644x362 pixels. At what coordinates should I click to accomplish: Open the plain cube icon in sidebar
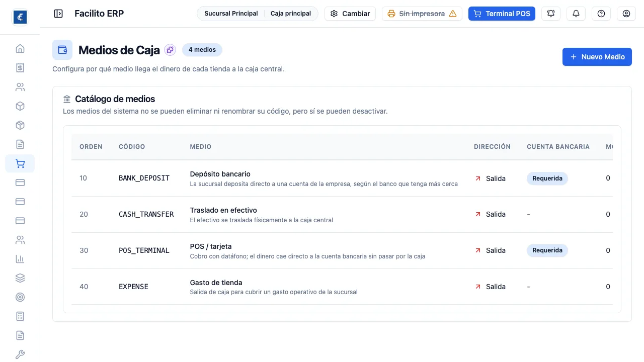tap(20, 106)
